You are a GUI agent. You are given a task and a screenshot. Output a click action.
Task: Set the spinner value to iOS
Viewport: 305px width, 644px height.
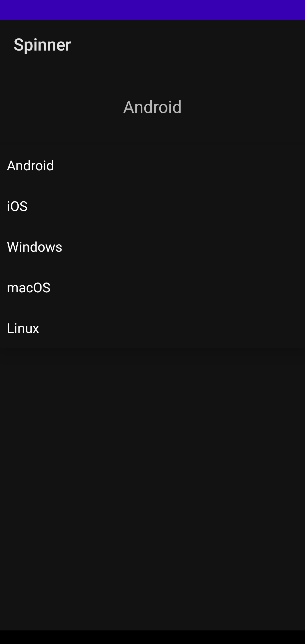tap(152, 206)
